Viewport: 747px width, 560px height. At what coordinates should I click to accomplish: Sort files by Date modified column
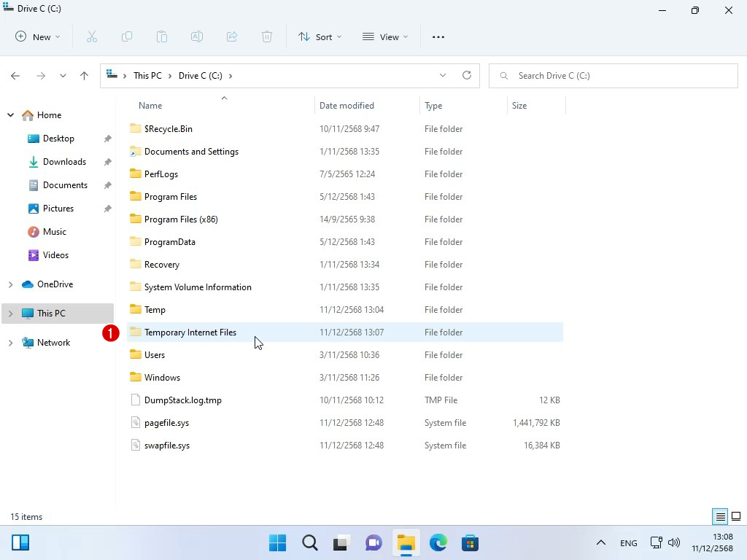click(347, 106)
